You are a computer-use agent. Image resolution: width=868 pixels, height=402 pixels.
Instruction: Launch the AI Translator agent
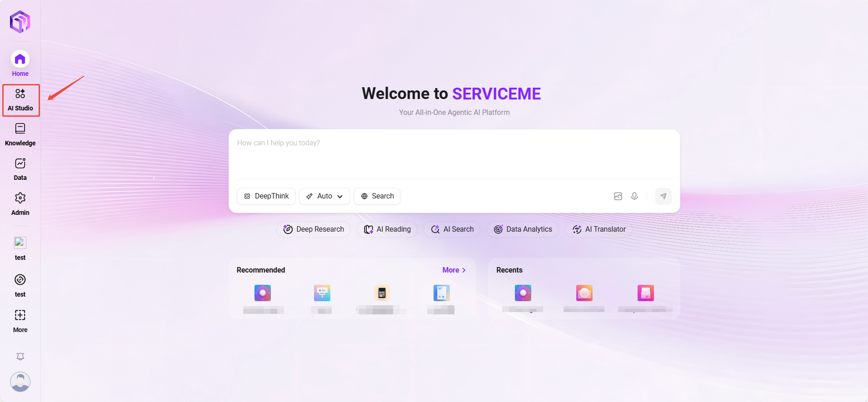(599, 229)
